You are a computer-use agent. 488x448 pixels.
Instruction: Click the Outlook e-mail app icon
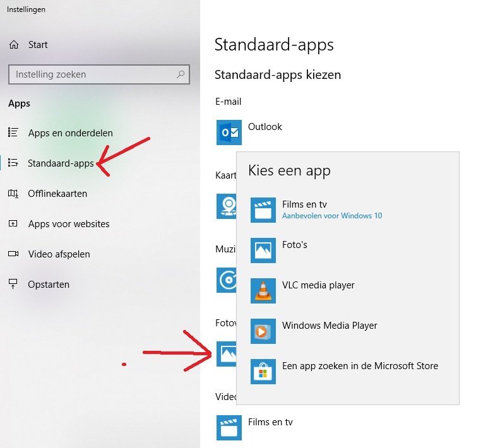point(229,133)
